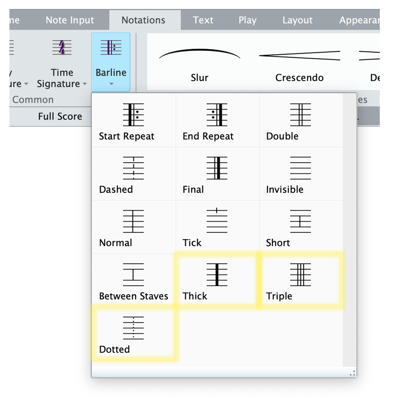Collapse the Barline dropdown menu
400x401 pixels.
pyautogui.click(x=111, y=62)
